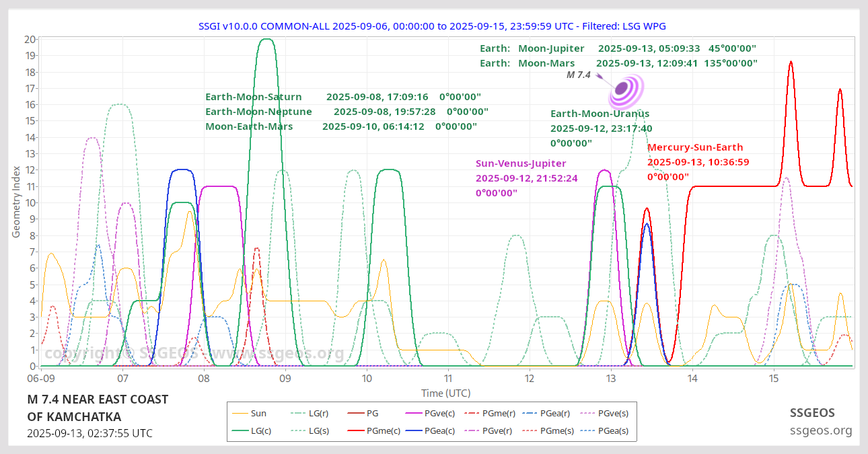The height and width of the screenshot is (454, 868).
Task: Click the Geometry Index axis label
Action: (16, 202)
